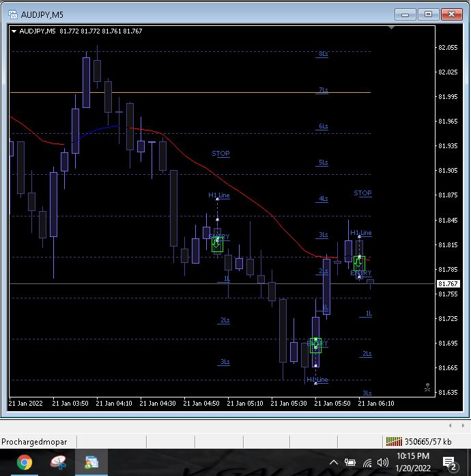This screenshot has height=476, width=471.
Task: Minimize the AUDJPY,M5 chart window
Action: [405, 14]
